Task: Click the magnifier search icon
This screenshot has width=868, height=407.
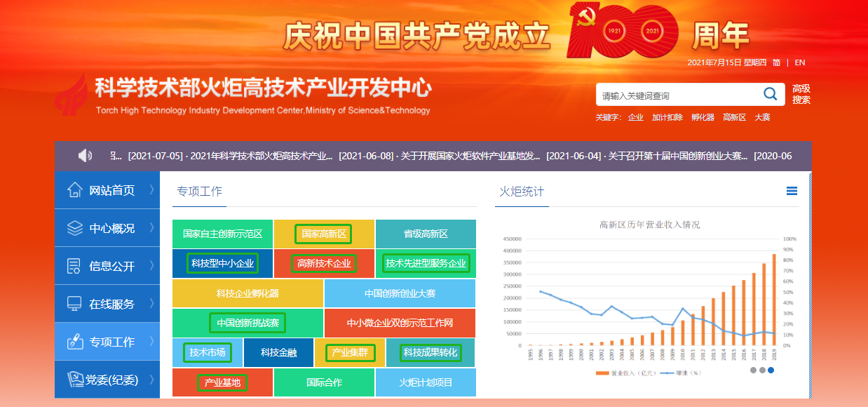Action: (x=770, y=94)
